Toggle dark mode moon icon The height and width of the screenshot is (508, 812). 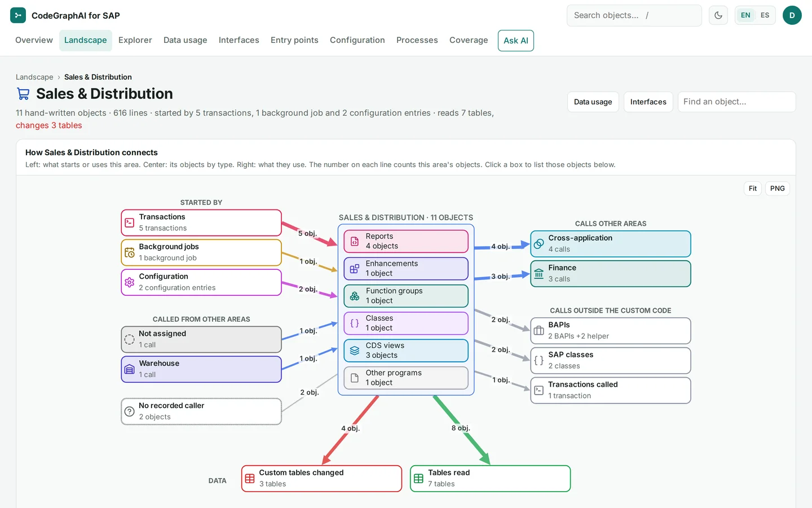pos(718,15)
